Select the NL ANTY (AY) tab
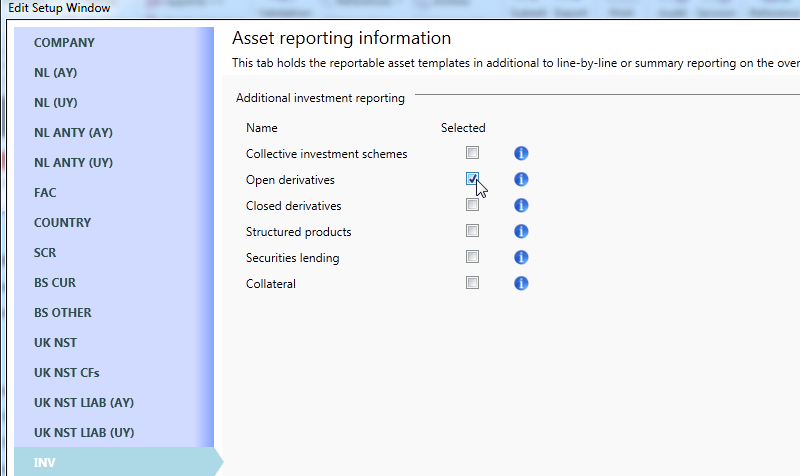The image size is (800, 476). (114, 133)
